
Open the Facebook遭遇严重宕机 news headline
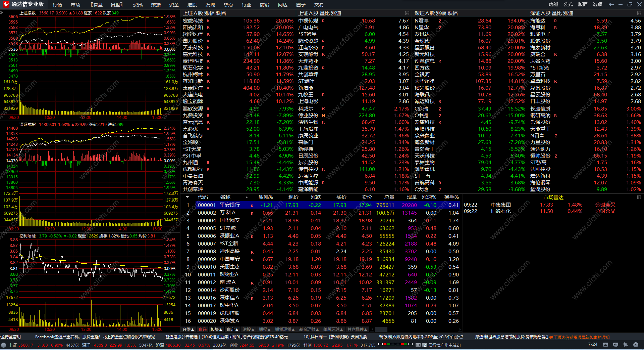point(95,337)
